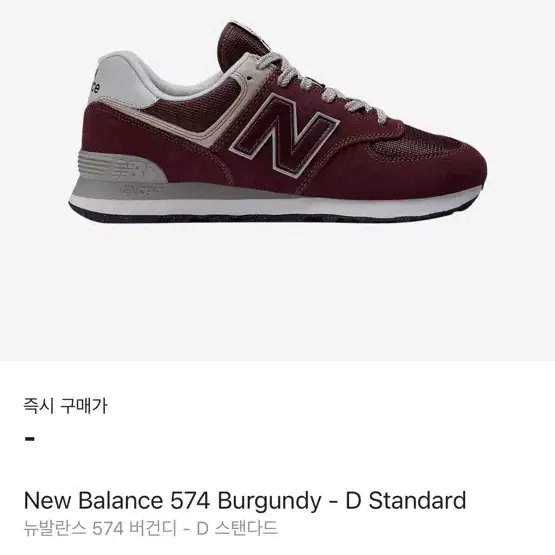Image resolution: width=555 pixels, height=555 pixels.
Task: Click D 스탠다드 in the Korean subtitle
Action: click(237, 529)
